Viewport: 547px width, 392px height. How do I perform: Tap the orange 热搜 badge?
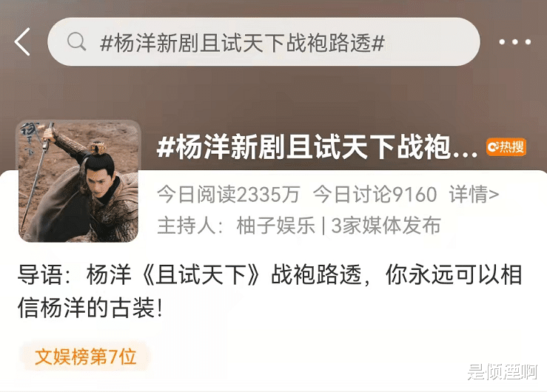(x=506, y=147)
